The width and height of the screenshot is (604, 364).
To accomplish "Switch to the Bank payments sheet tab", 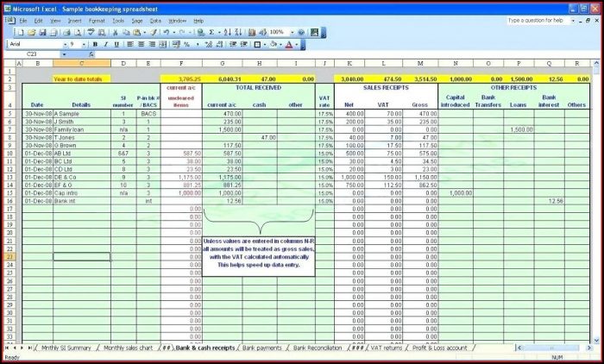I will coord(262,348).
